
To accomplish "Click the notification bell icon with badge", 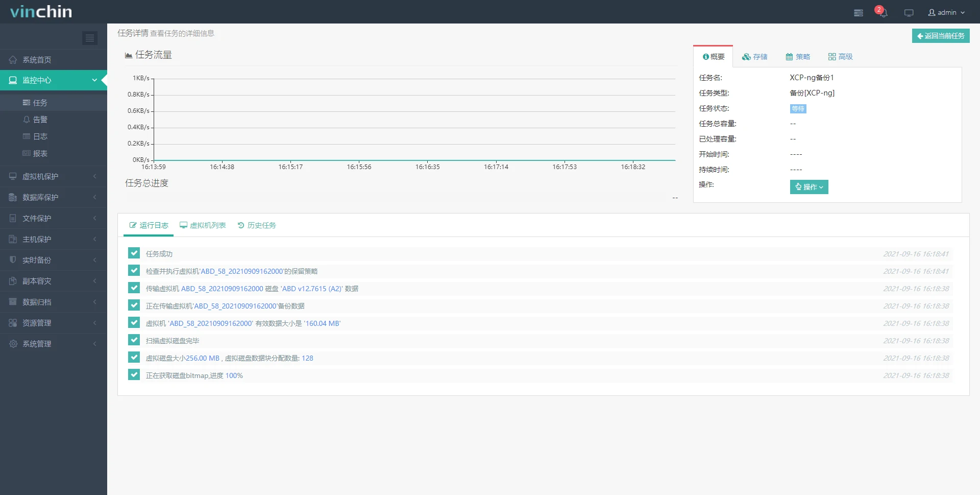I will 883,12.
